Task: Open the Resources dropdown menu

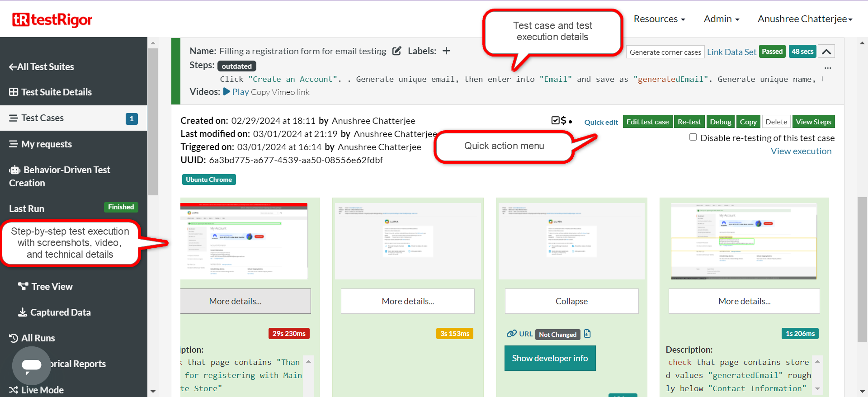Action: pos(659,19)
